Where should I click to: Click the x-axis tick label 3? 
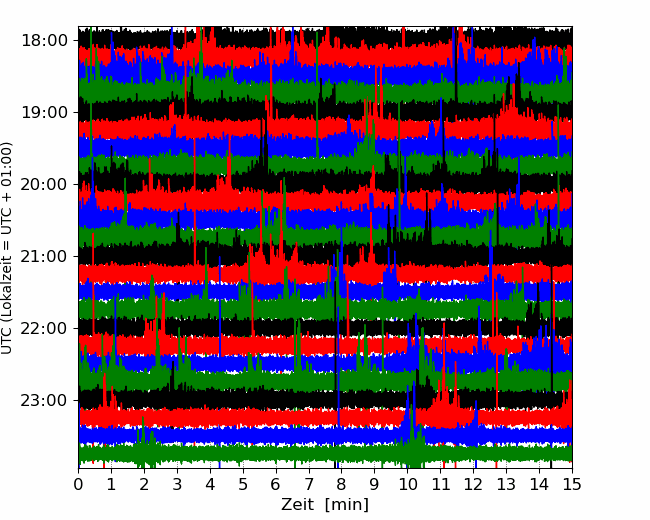[x=177, y=484]
